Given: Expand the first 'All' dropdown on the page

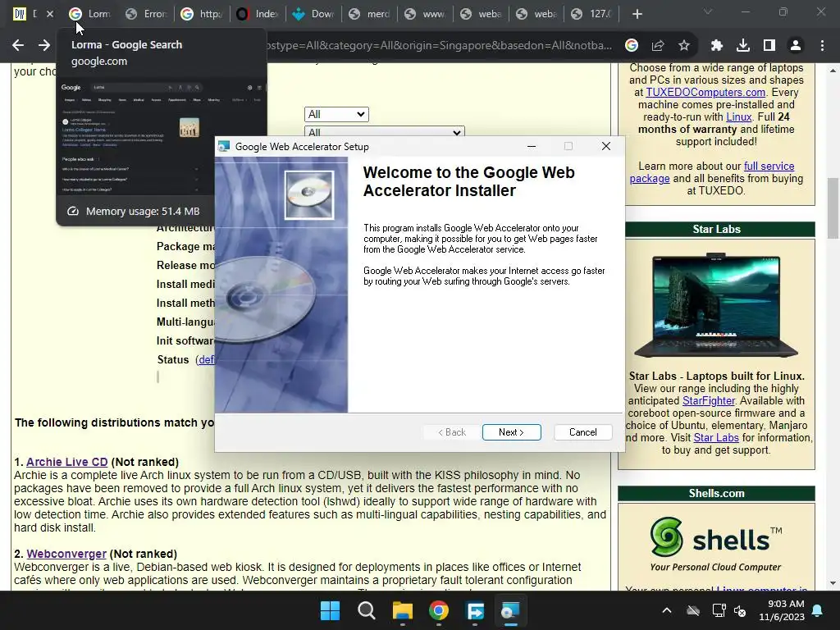Looking at the screenshot, I should click(336, 114).
